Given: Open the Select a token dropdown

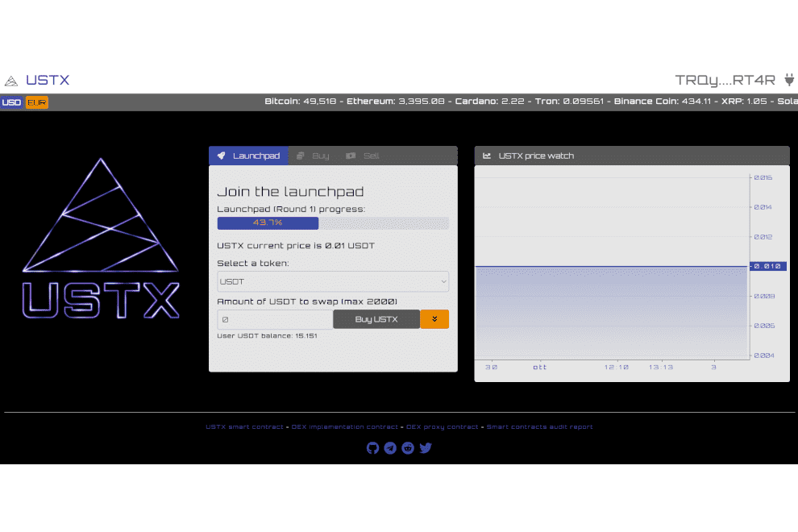Looking at the screenshot, I should click(333, 281).
